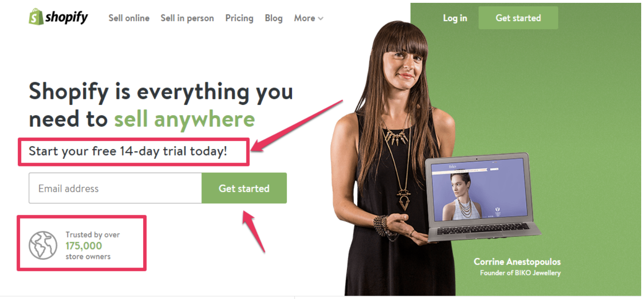Click the Start your free 14-day trial text
This screenshot has height=299, width=644.
coord(128,151)
